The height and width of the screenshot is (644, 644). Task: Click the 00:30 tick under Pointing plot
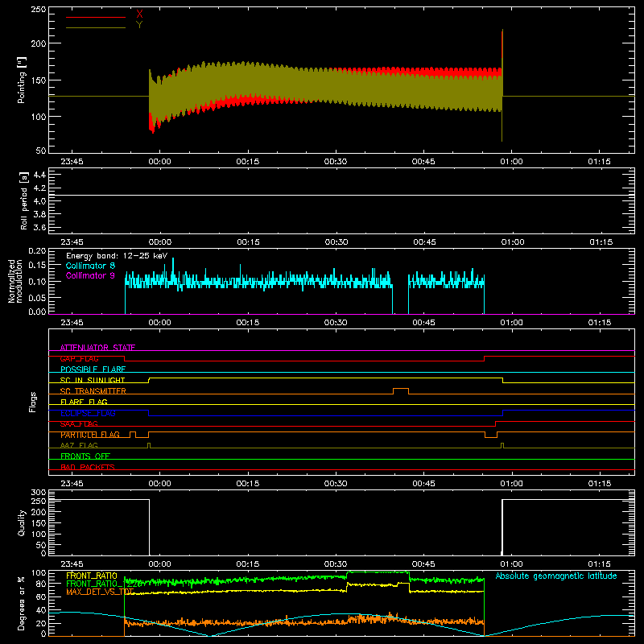coord(336,162)
